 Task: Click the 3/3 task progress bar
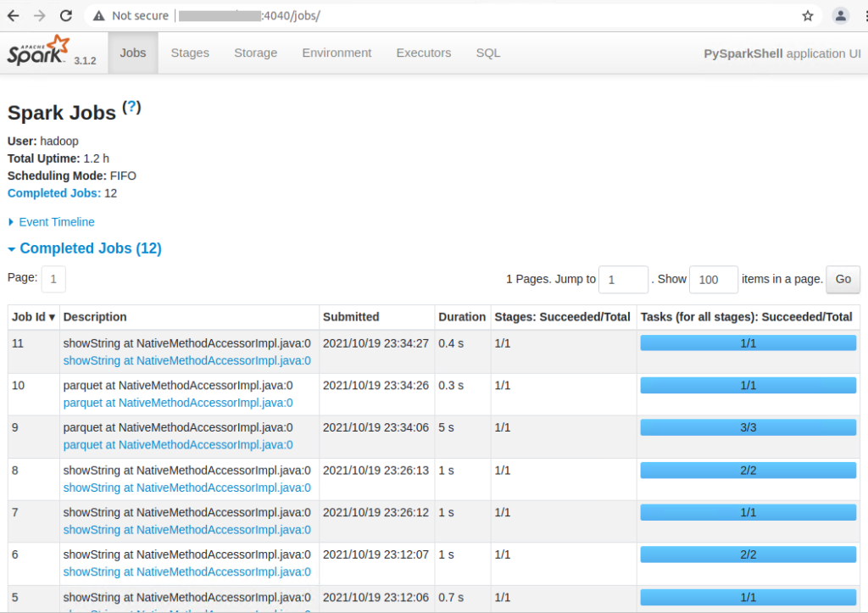(x=748, y=427)
